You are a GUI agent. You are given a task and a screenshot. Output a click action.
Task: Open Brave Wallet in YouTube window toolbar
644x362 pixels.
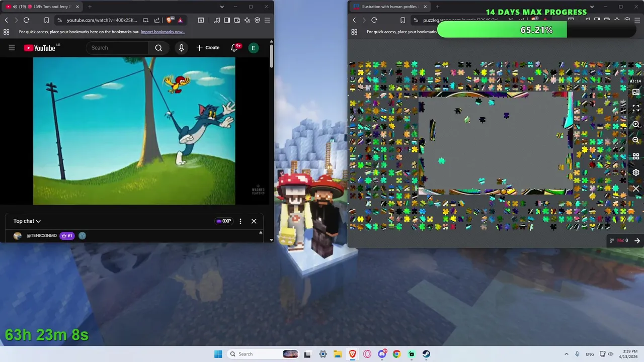(237, 20)
